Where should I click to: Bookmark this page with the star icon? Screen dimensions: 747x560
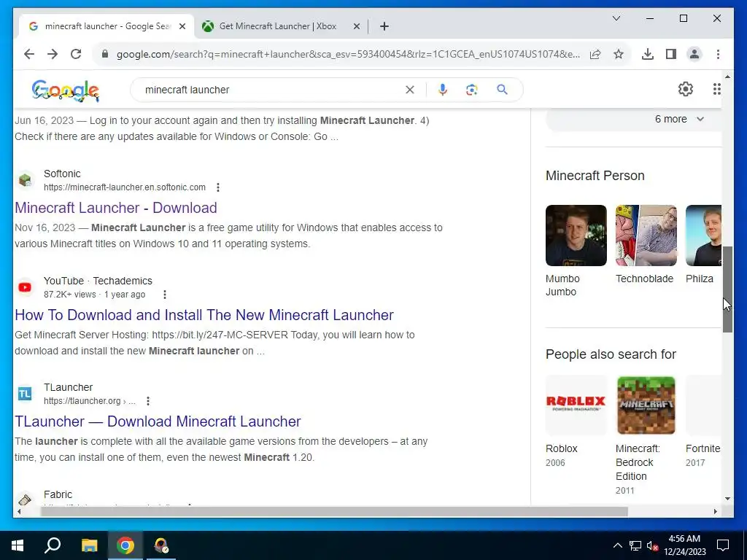point(619,54)
